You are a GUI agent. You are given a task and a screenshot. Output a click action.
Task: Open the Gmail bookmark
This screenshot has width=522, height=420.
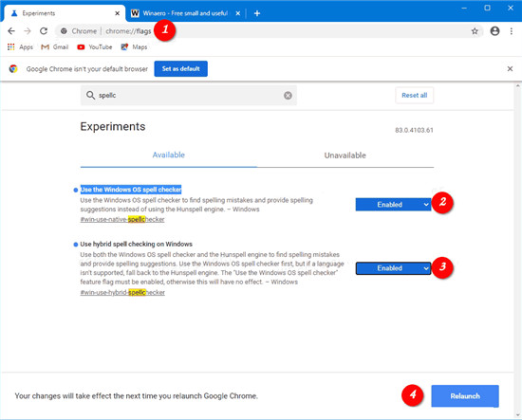(55, 46)
